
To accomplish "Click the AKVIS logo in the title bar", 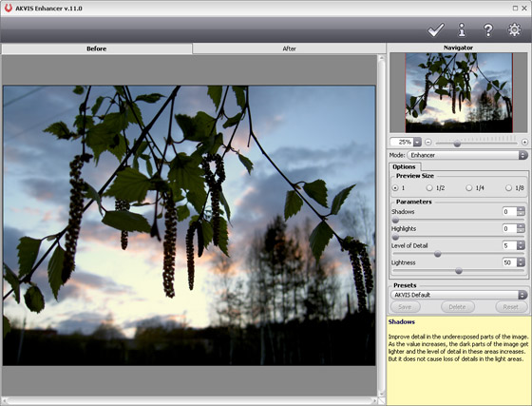I will [x=9, y=8].
